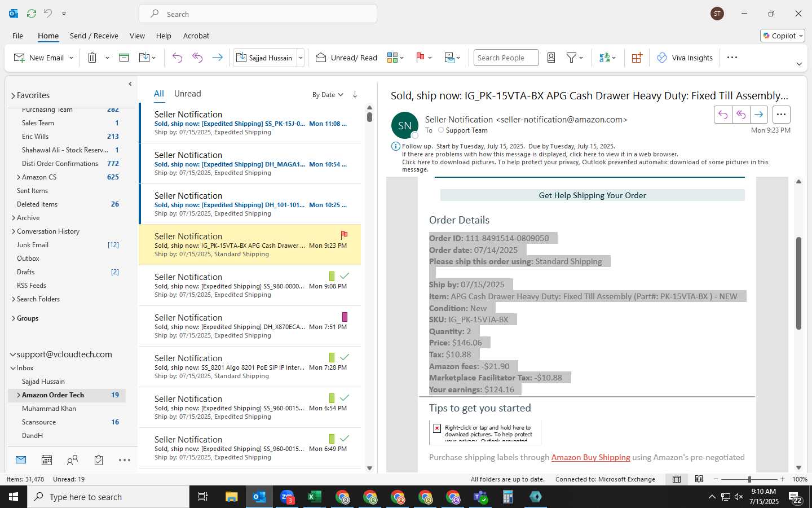
Task: Switch to Calendar view in navigation bar
Action: click(47, 460)
